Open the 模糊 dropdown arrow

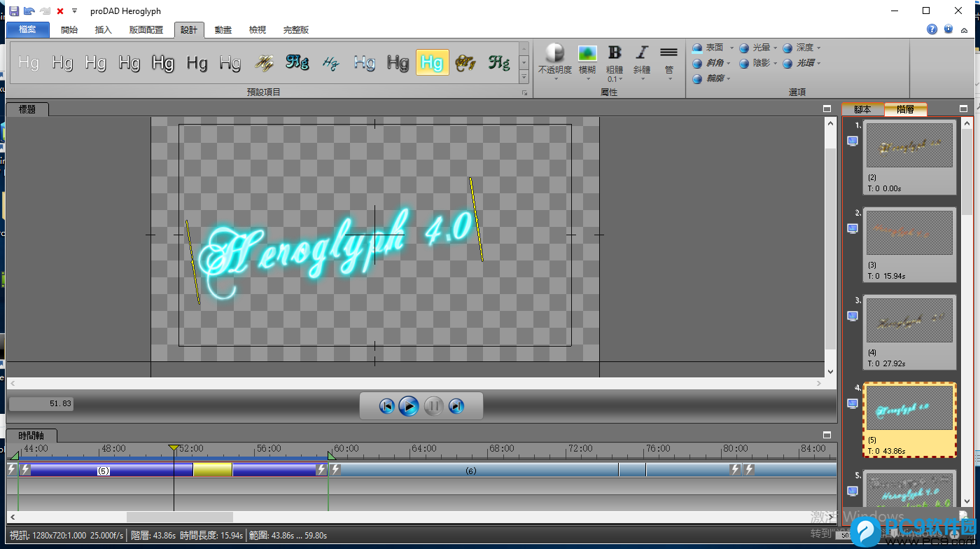click(587, 79)
